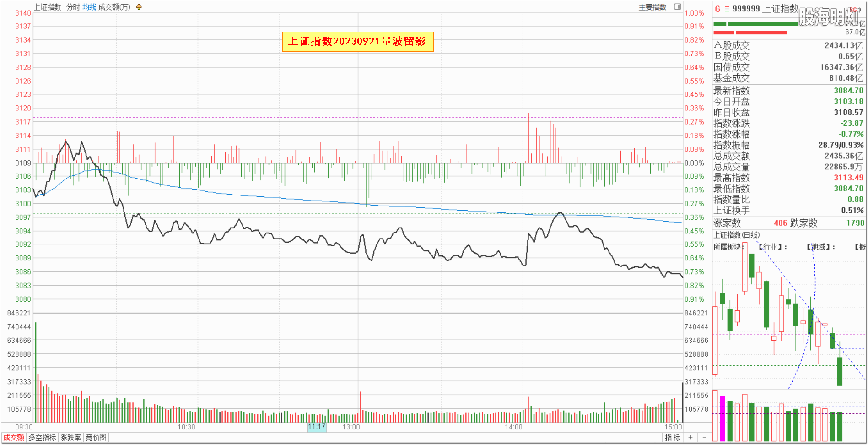Click the 指数涨跌 value -23.87
This screenshot has width=868, height=445.
coord(852,124)
